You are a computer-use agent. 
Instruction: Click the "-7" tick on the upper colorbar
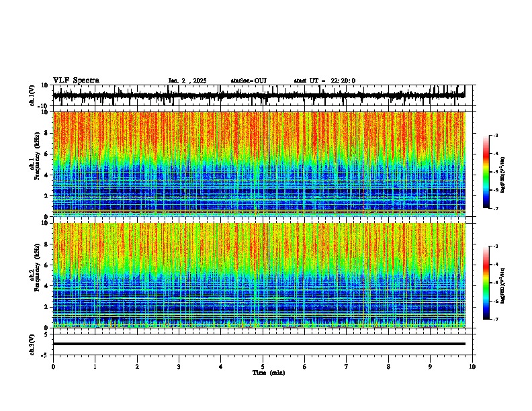pyautogui.click(x=495, y=208)
